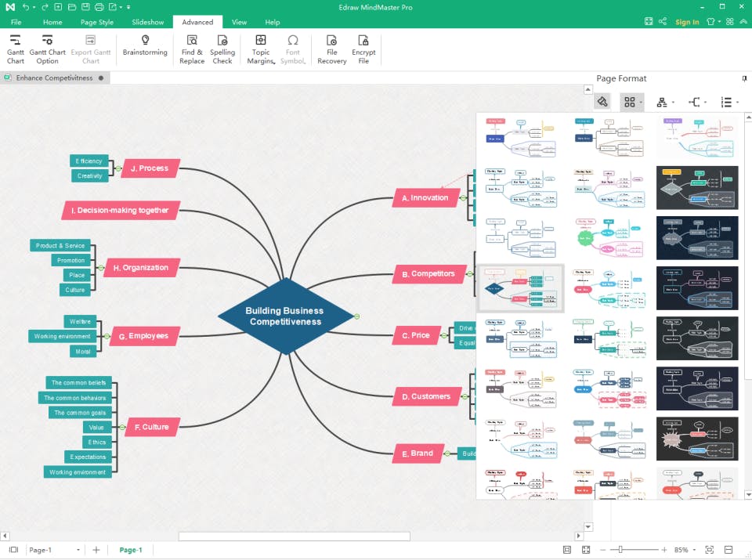The image size is (752, 560).
Task: Open the layout structure dropdown
Action: pos(665,102)
